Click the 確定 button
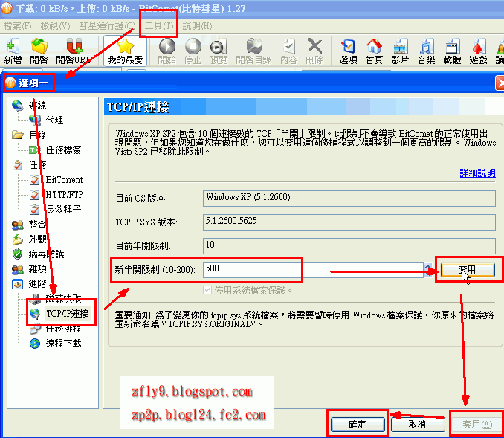 358,425
